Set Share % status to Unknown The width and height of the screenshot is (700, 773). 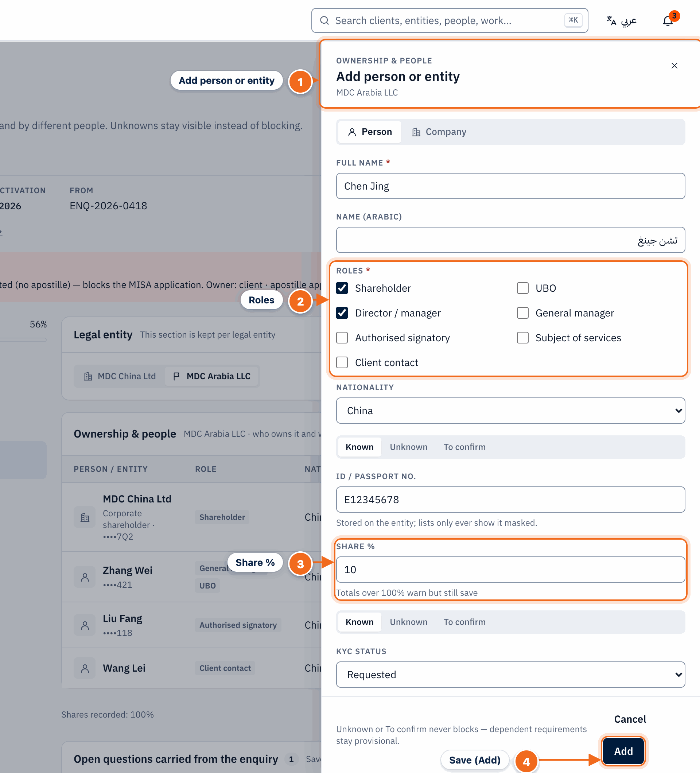click(408, 622)
